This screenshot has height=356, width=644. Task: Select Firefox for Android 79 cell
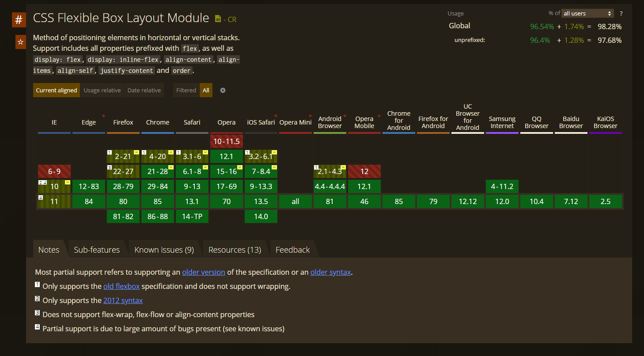coord(433,201)
